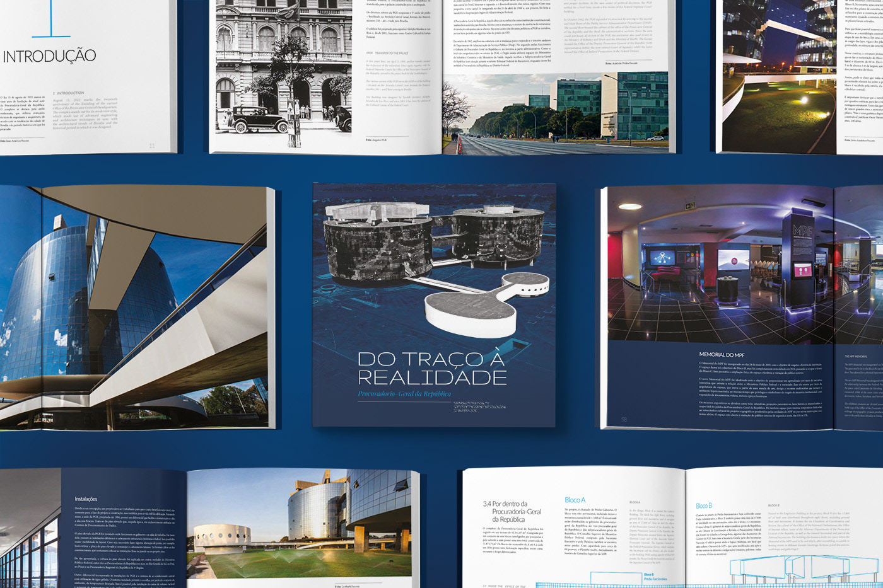883x588 pixels.
Task: Click the page number 58 on memorial spread
Action: tap(624, 419)
